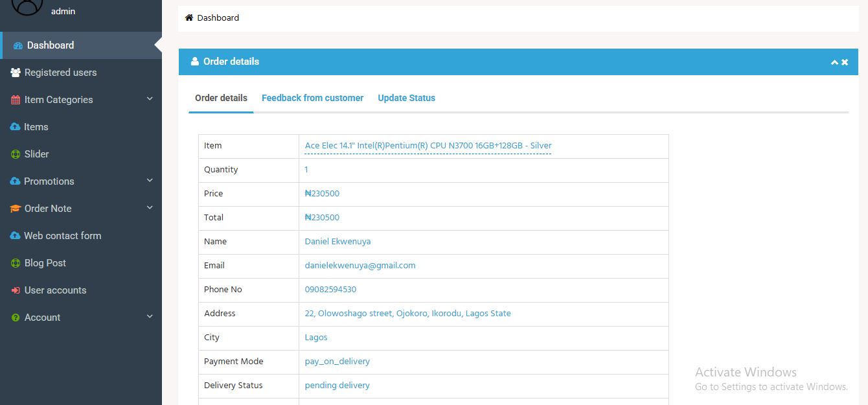Screen dimensions: 868x405
Task: Collapse the Order details panel with chevron
Action: (x=834, y=62)
